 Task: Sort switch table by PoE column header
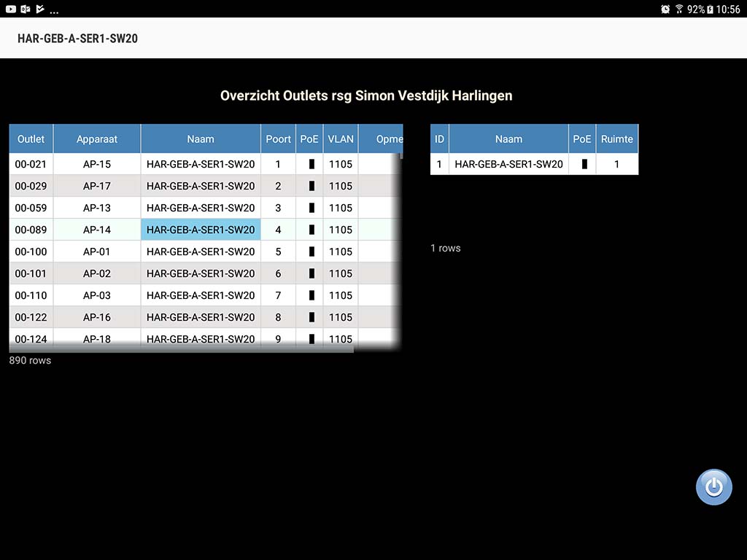coord(581,139)
